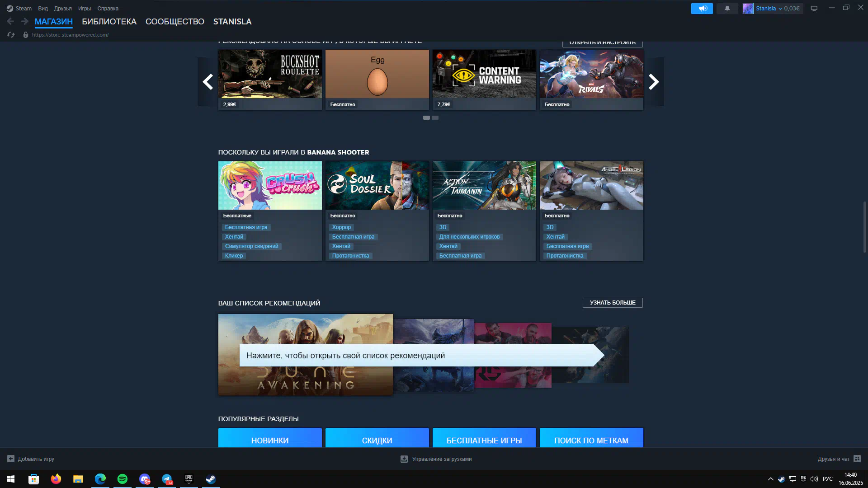Screen dimensions: 868x488
Task: Show hidden system tray icons
Action: [x=770, y=479]
